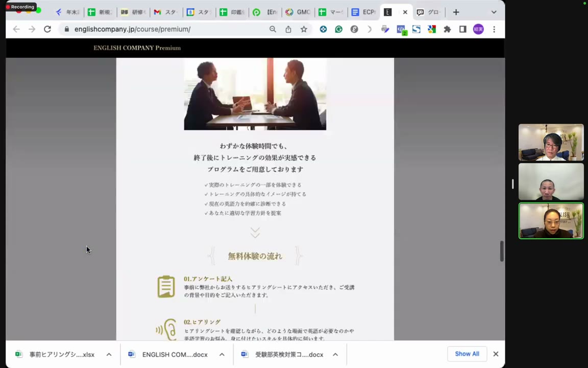
Task: Expand options for the 事前ヒアリングシ xlsx download
Action: tap(109, 354)
